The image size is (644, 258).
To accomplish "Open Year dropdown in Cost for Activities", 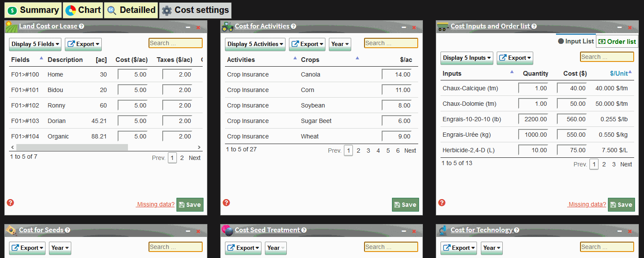I will coord(340,44).
